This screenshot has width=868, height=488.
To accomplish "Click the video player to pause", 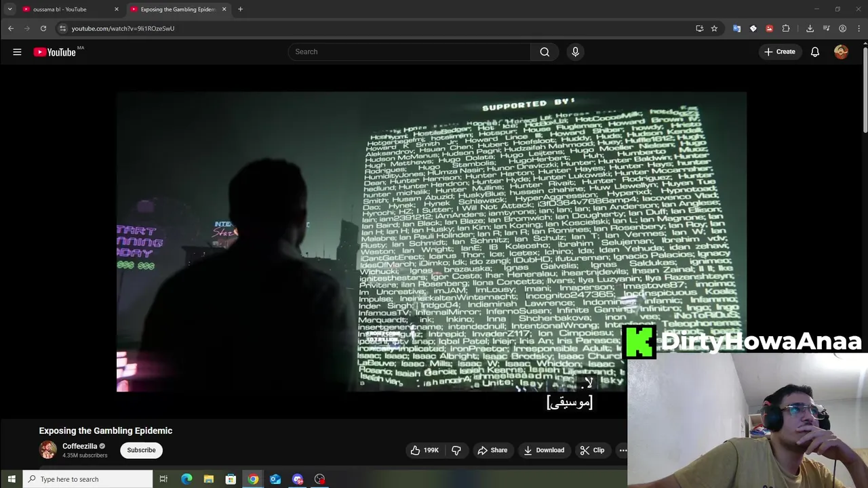I will tap(431, 242).
